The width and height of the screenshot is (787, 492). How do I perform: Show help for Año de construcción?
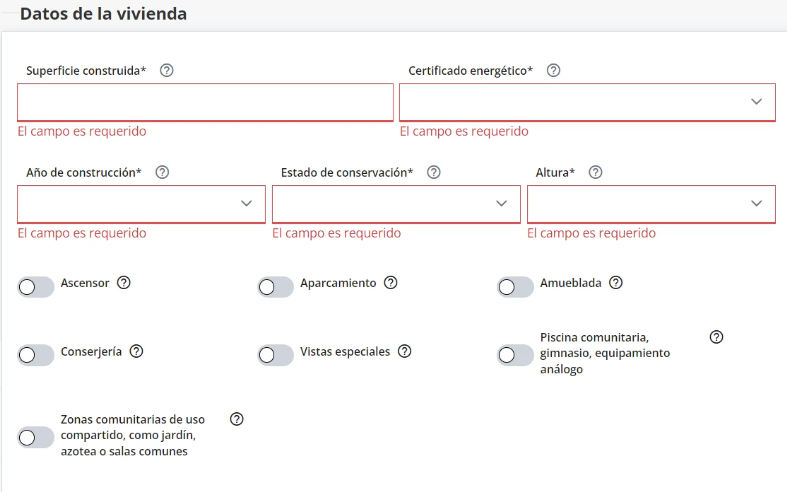162,172
